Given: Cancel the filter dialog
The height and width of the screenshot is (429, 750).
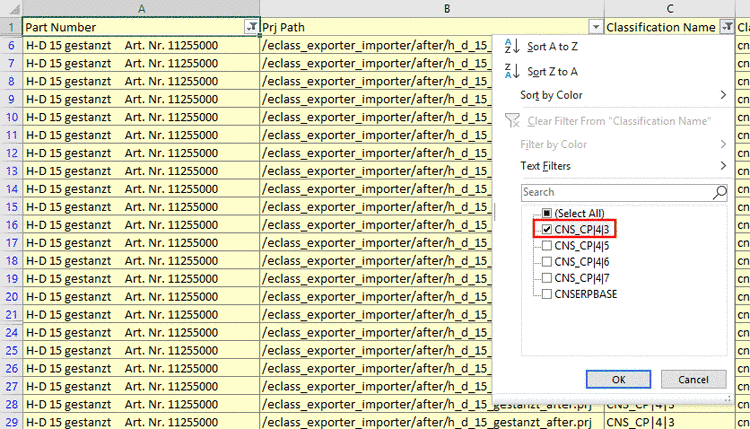Looking at the screenshot, I should [x=693, y=379].
